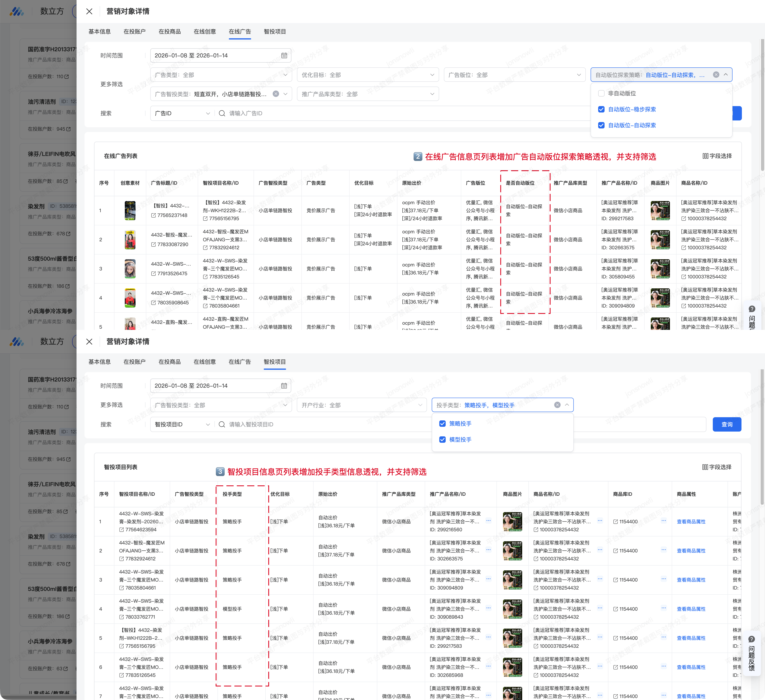Open external link icon next to ad ID 77565237148
Image resolution: width=765 pixels, height=700 pixels.
click(153, 215)
